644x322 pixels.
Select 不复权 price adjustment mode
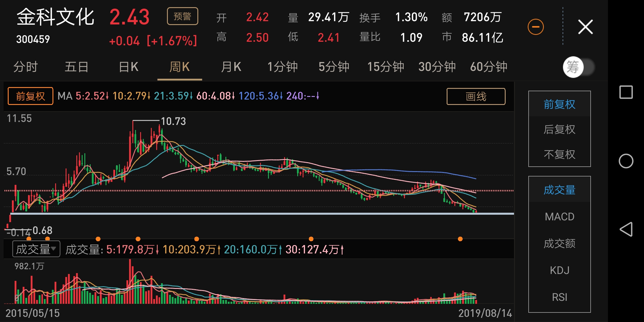point(560,155)
